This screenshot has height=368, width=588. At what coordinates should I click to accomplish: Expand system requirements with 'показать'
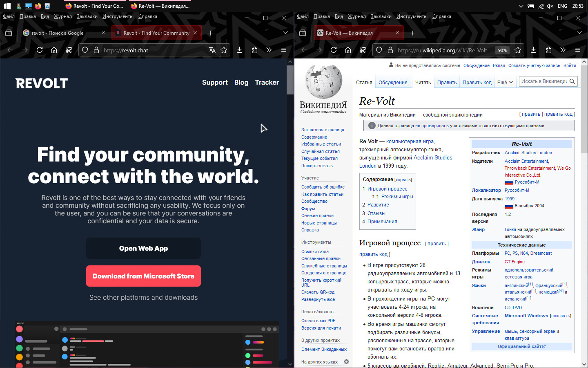coord(561,316)
